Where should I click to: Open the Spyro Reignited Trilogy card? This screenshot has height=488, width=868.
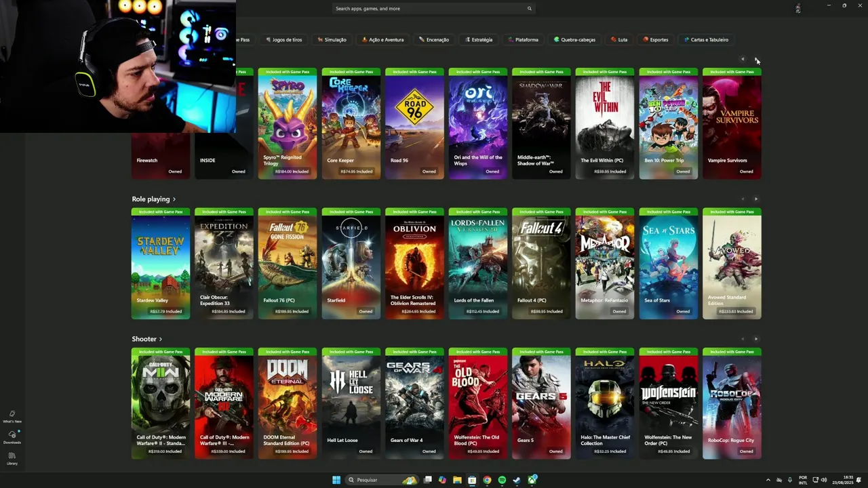(x=288, y=123)
